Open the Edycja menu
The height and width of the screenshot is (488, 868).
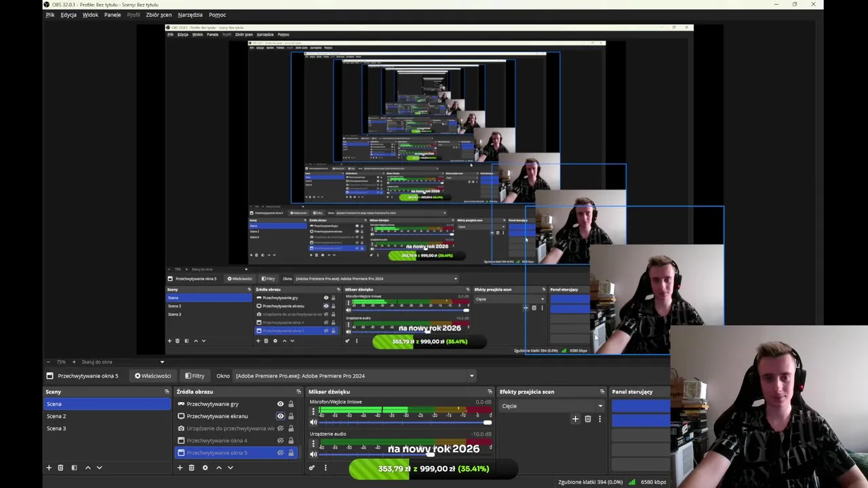click(68, 15)
